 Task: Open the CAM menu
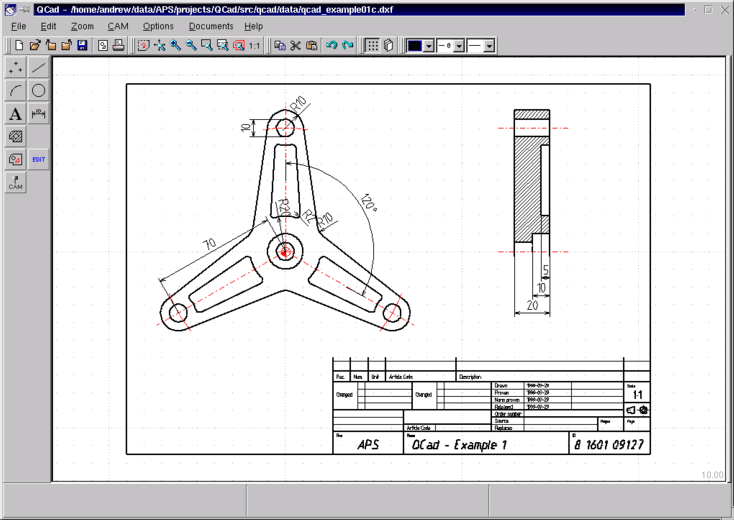coord(118,26)
